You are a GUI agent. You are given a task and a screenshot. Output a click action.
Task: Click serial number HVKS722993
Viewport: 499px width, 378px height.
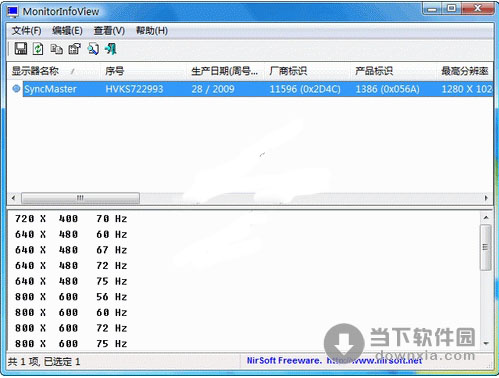(134, 89)
